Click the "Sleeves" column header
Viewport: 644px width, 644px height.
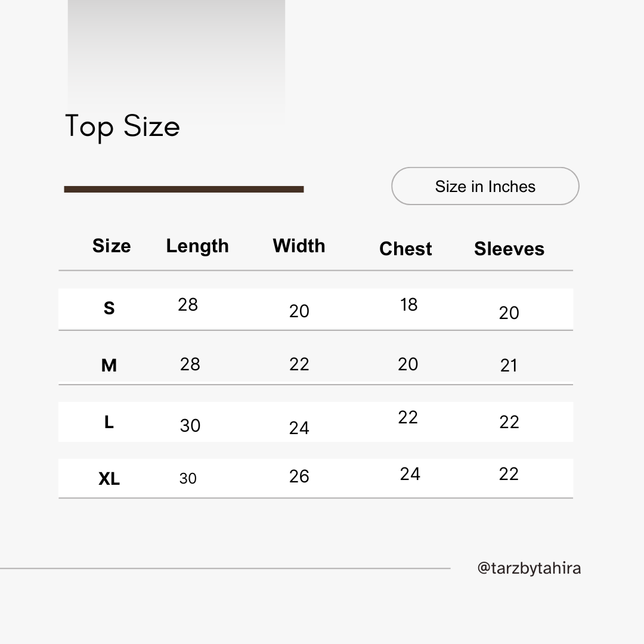[x=509, y=249]
